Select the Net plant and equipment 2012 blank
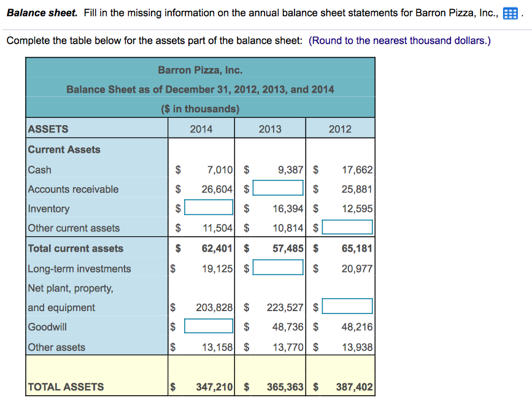The width and height of the screenshot is (532, 405). click(347, 306)
